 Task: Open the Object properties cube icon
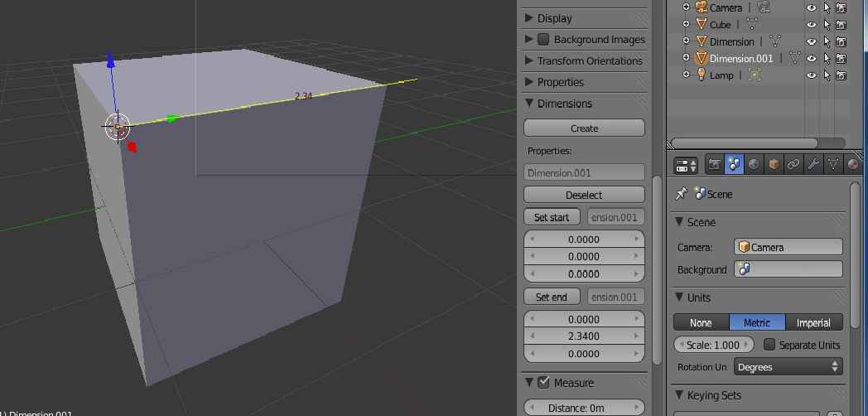tap(774, 164)
